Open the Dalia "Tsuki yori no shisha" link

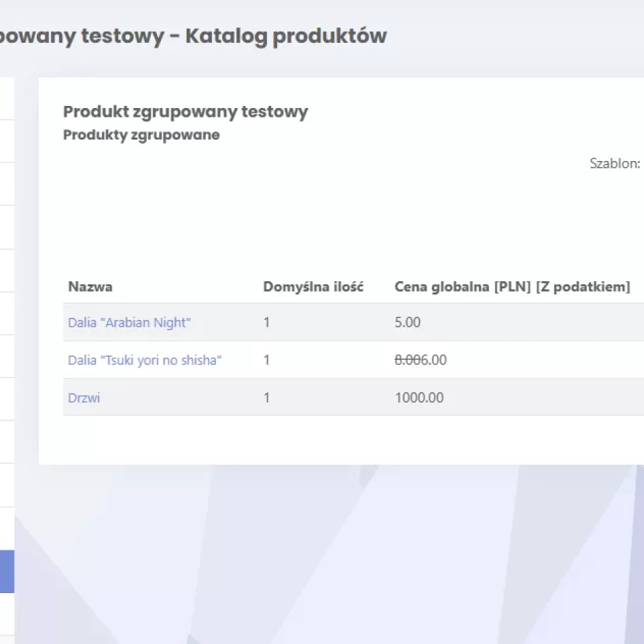[x=145, y=360]
